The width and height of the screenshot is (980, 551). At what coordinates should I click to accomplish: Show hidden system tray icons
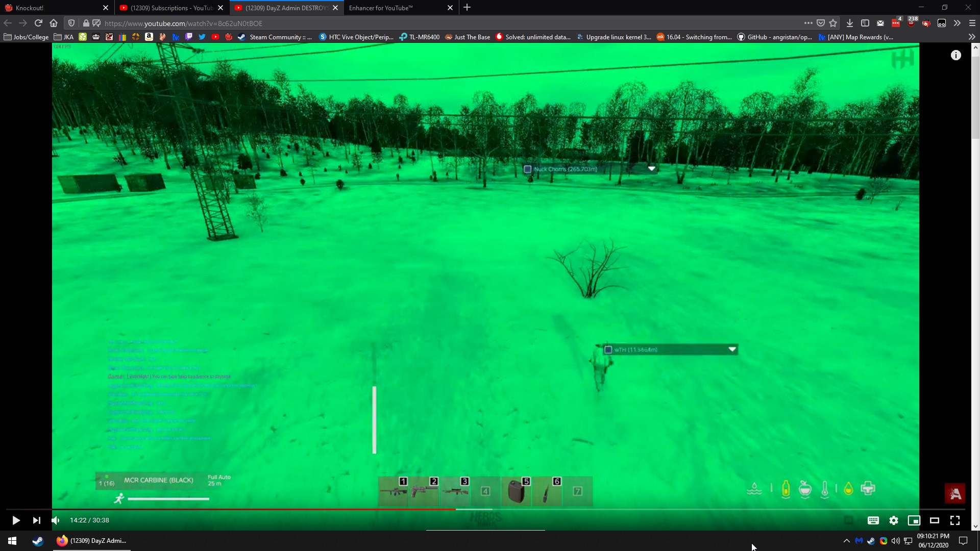tap(846, 541)
